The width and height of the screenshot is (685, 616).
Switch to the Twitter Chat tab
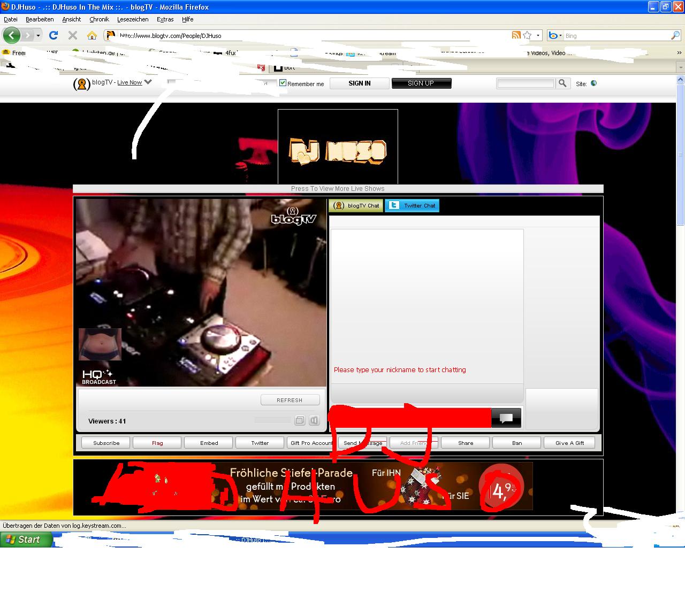[412, 205]
